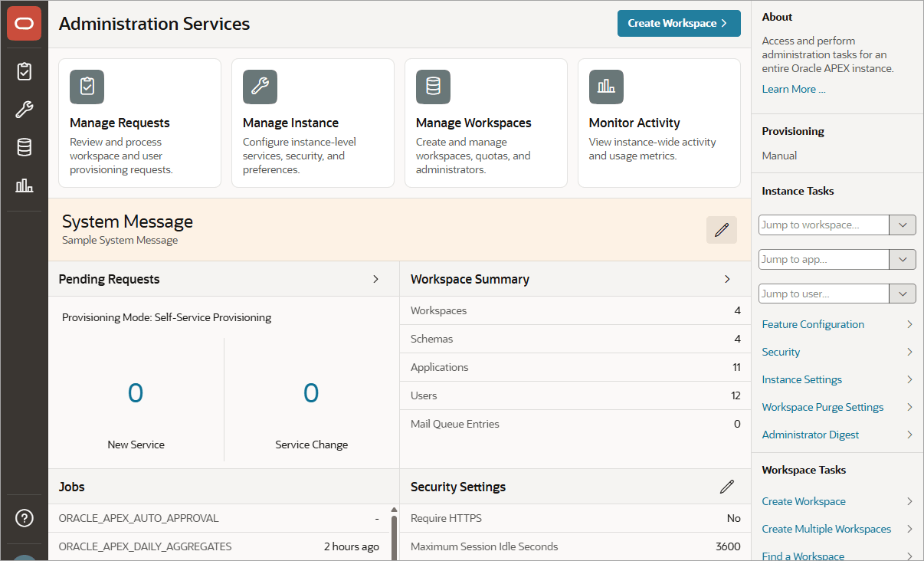Open Manage Instance from the sidebar wrench icon
Image resolution: width=924 pixels, height=561 pixels.
click(24, 109)
